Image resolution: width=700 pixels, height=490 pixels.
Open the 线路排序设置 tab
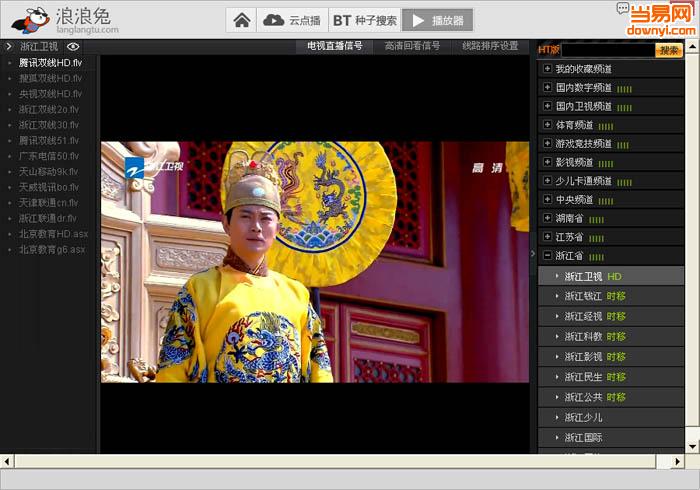point(490,46)
